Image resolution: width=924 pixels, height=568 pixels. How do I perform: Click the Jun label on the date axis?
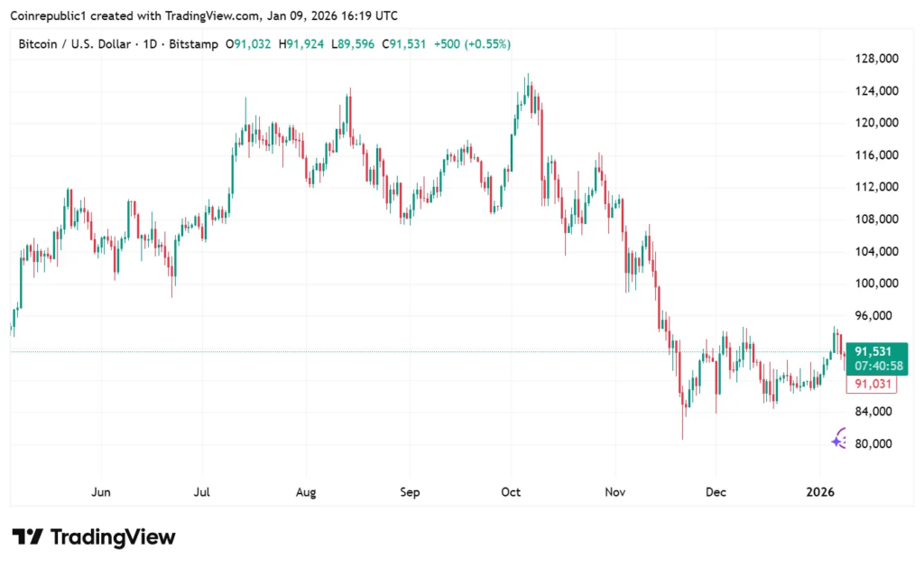(101, 493)
